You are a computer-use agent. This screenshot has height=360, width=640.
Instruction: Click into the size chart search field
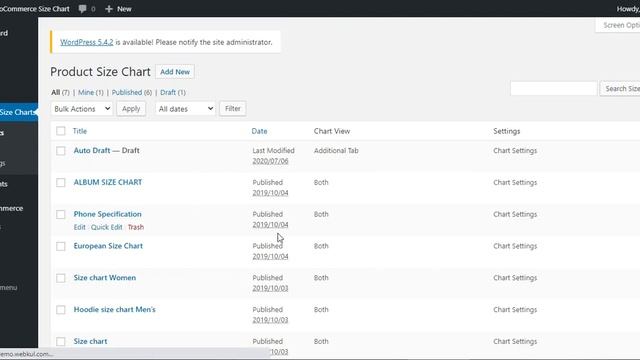pyautogui.click(x=553, y=89)
